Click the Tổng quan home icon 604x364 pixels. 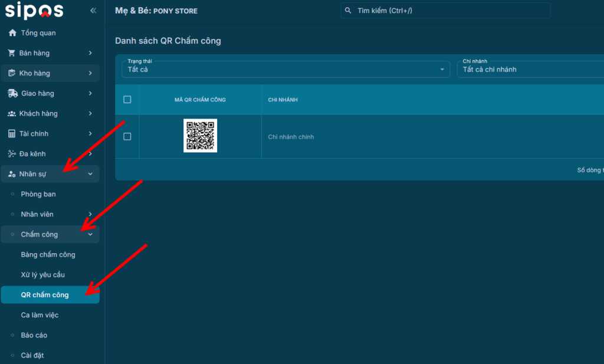point(12,32)
